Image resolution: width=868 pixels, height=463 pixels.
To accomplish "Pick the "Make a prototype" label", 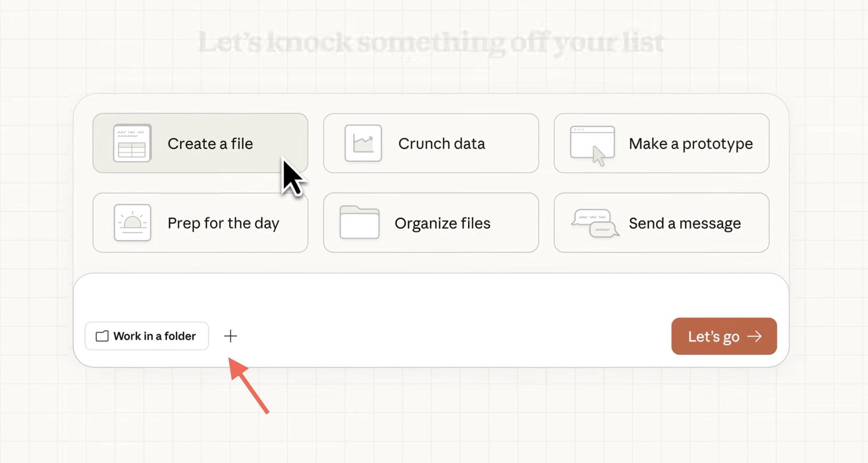I will (691, 144).
